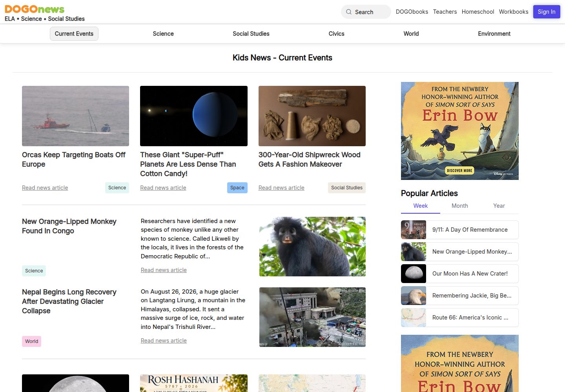The image size is (565, 392).
Task: Select the Week tab in Popular Articles
Action: click(421, 206)
